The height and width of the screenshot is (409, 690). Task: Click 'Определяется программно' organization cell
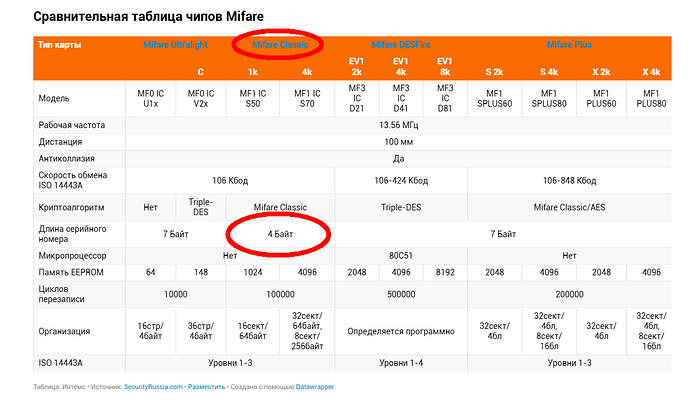(x=401, y=331)
